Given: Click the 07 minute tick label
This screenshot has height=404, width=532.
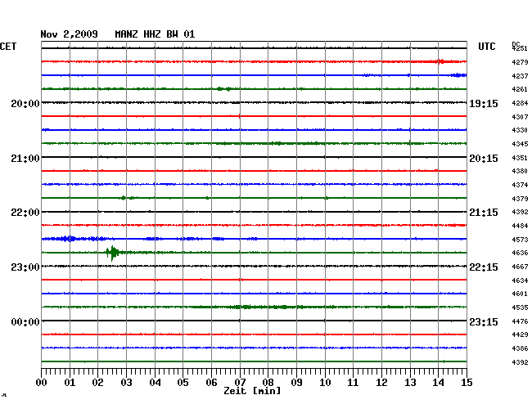Looking at the screenshot, I should click(240, 382).
